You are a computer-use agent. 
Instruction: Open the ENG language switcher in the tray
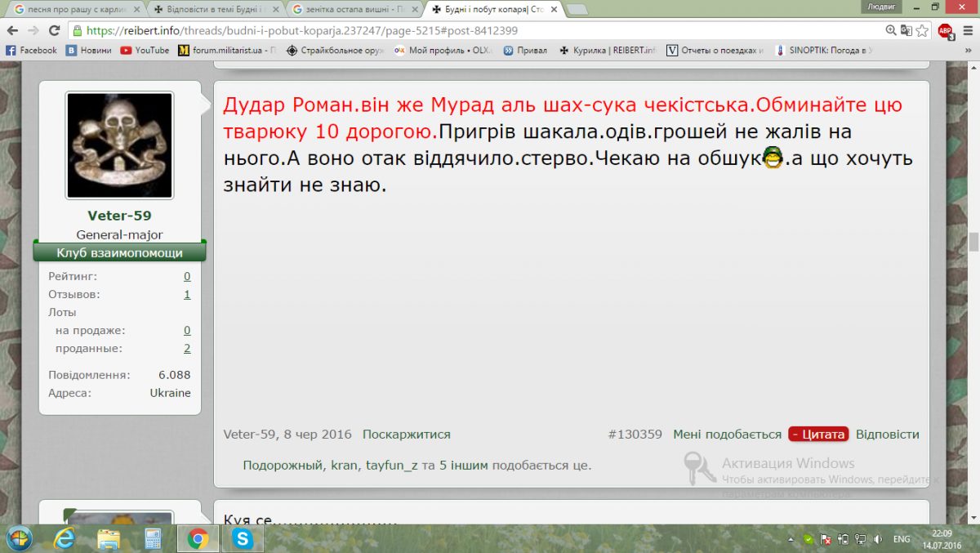(902, 539)
